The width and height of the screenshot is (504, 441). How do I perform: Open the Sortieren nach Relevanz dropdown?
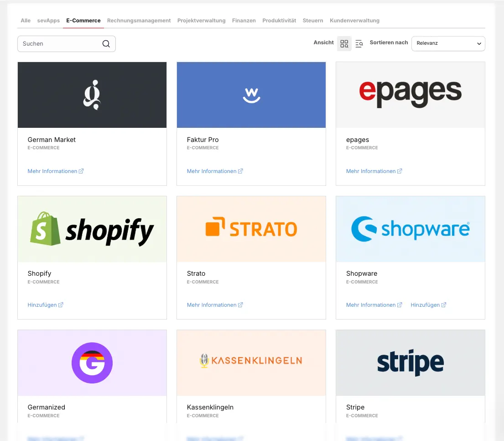tap(448, 43)
